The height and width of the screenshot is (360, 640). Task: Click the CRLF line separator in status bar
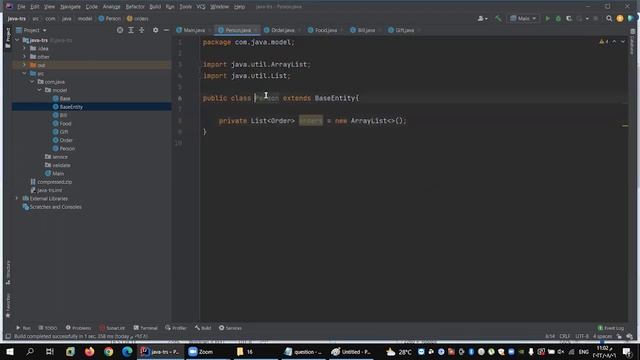pos(564,336)
